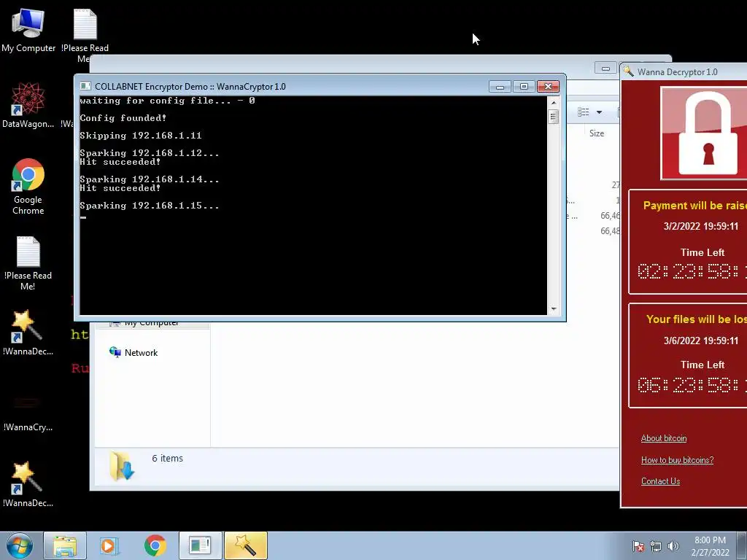Show the clock reading 8:00 PM
Viewport: 747px width, 560px height.
click(x=710, y=540)
